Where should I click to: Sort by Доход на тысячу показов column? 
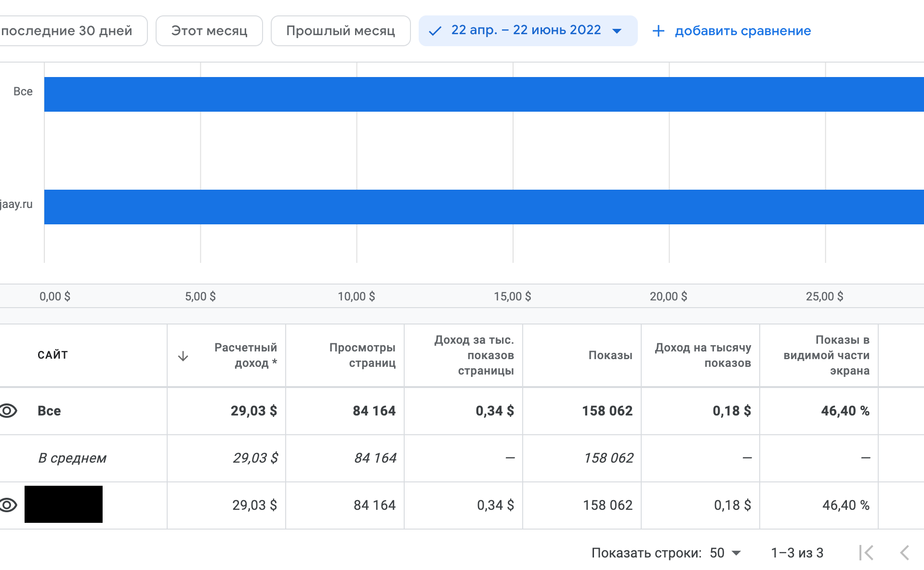(702, 355)
